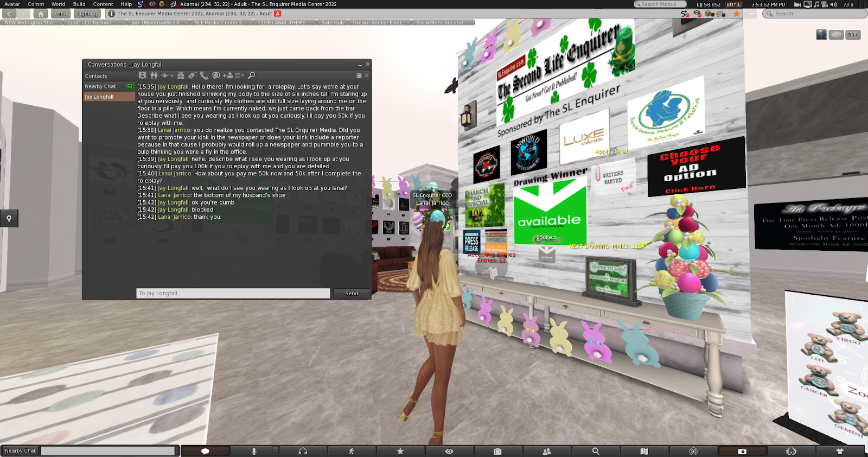
Task: Open the people icon in bottom toolbar
Action: coord(547,451)
